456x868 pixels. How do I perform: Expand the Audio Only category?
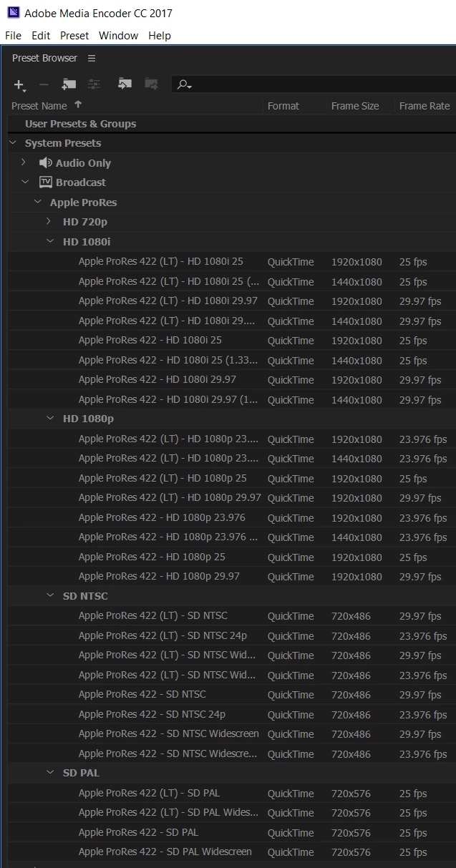pyautogui.click(x=24, y=162)
